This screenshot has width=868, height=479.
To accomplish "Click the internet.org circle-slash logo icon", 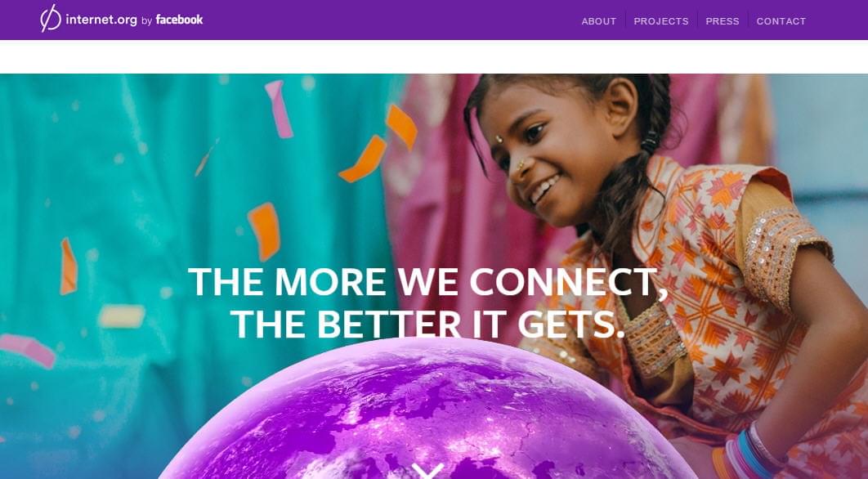I will pos(51,19).
